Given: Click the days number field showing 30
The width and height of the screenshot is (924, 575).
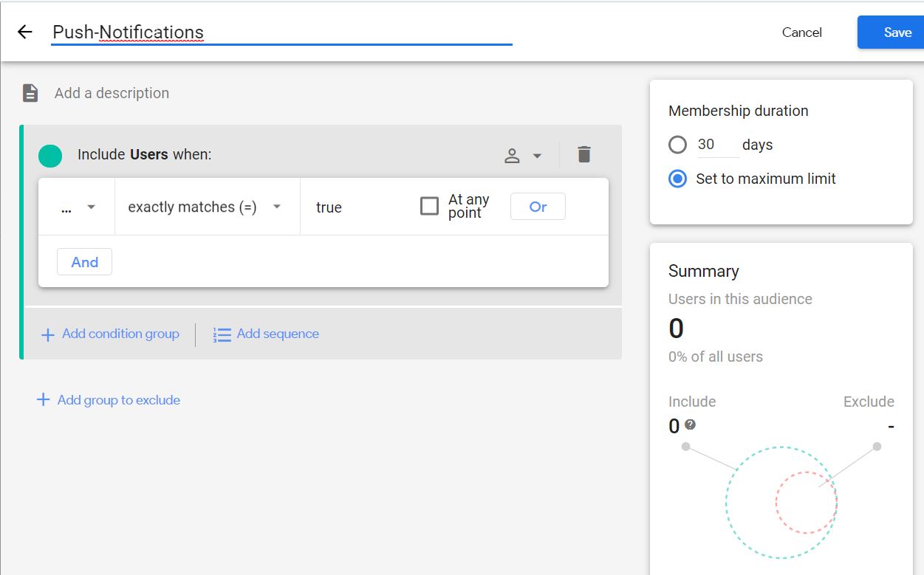Looking at the screenshot, I should click(718, 145).
